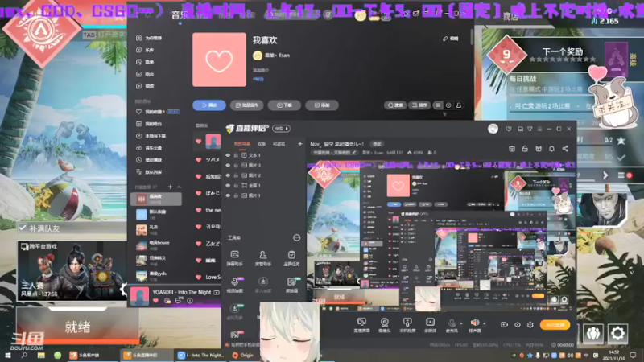The width and height of the screenshot is (644, 362).
Task: Open File Explorer from taskbar
Action: tap(41, 355)
